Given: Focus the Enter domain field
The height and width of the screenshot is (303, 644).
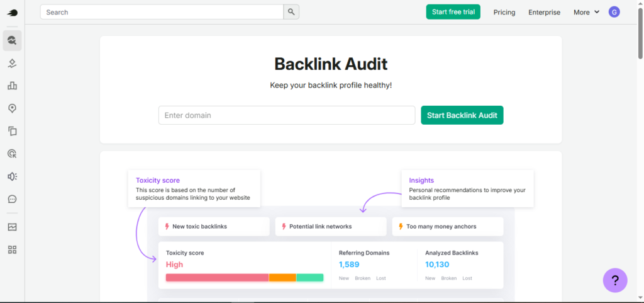Looking at the screenshot, I should pyautogui.click(x=287, y=115).
